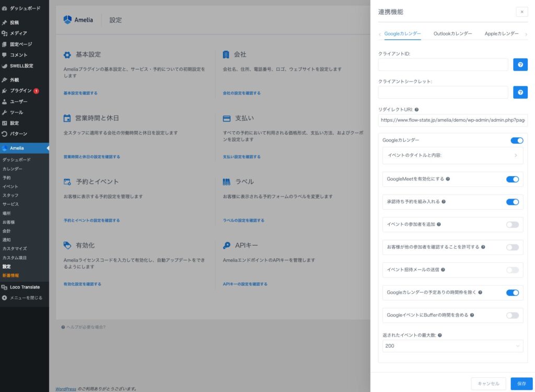Disable the GoogleMeetを有効化にする toggle
Viewport: 535px width, 392px height.
512,179
